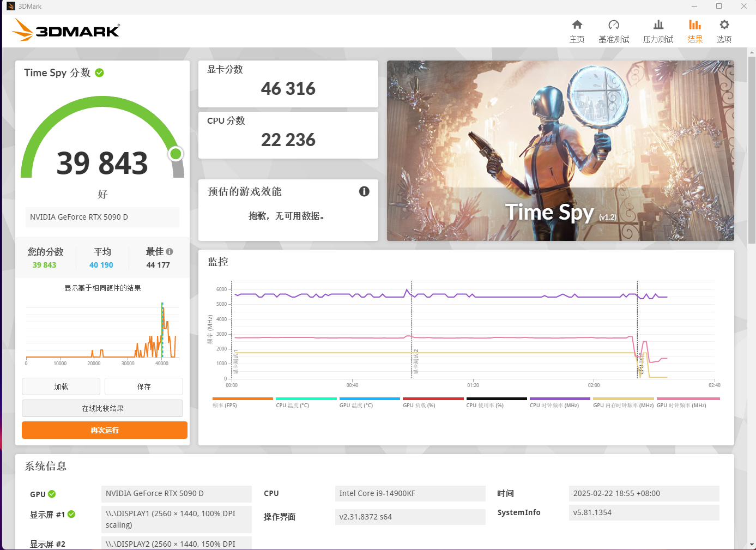
Task: Toggle the GPU temperature legend item
Action: point(370,403)
